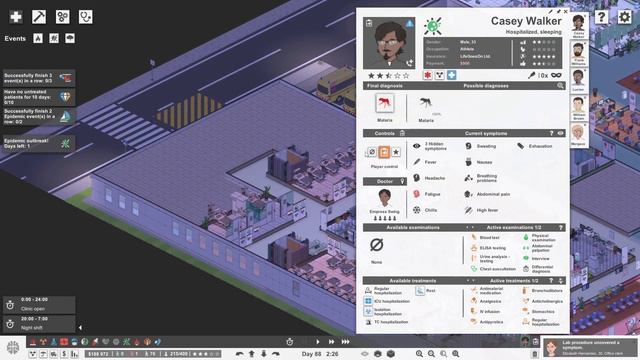
Task: Set triple fast-forward speed
Action: [345, 342]
